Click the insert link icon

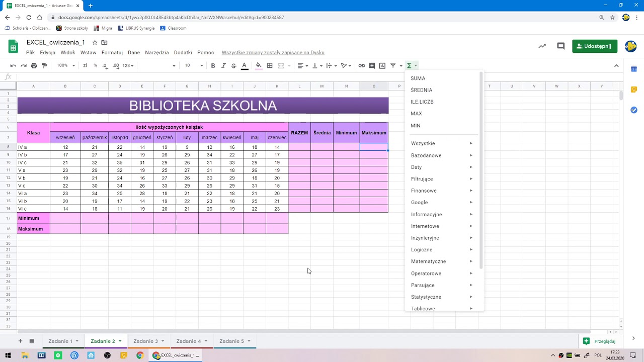pyautogui.click(x=361, y=65)
